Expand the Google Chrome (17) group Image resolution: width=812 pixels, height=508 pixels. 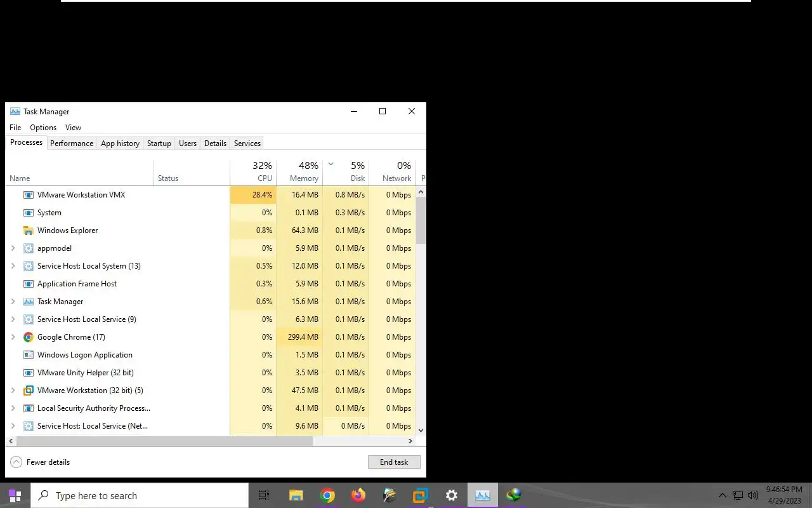13,337
